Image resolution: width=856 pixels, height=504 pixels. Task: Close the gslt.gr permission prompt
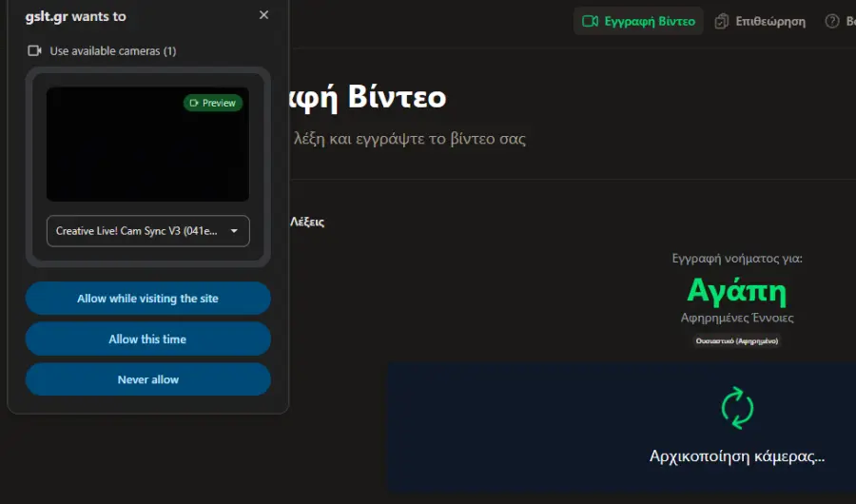pos(263,15)
